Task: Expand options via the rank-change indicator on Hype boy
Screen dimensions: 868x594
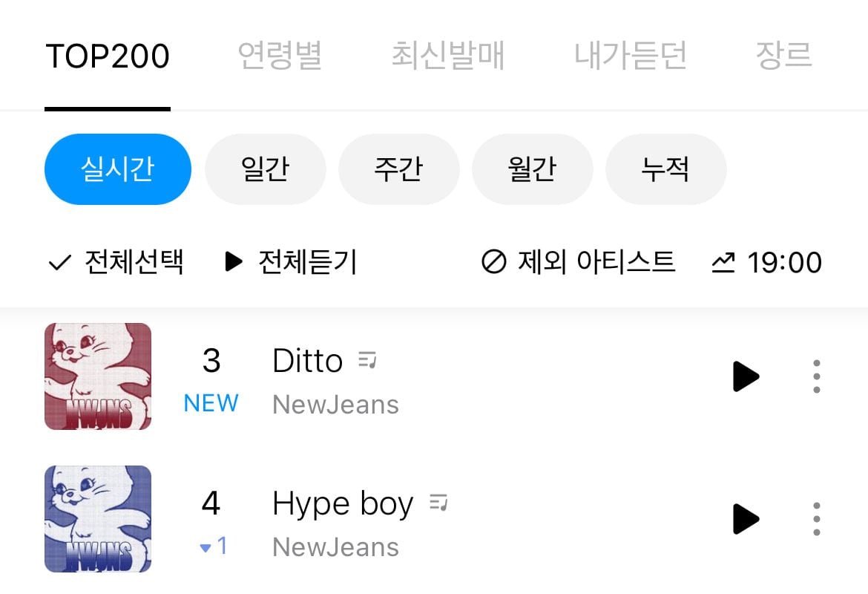Action: coord(210,546)
